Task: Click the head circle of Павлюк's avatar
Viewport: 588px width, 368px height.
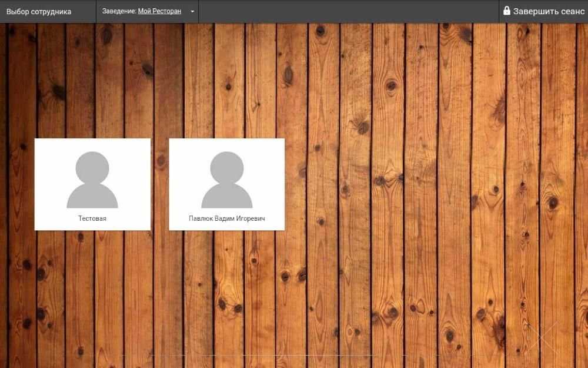Action: tap(227, 168)
